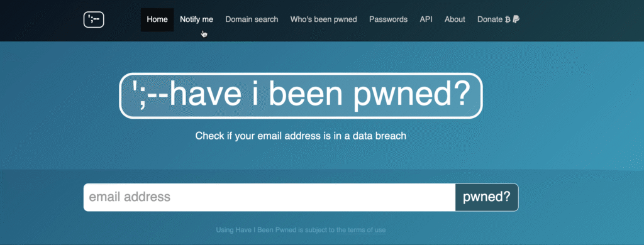Click the pwned? search button
Image resolution: width=644 pixels, height=245 pixels.
tap(487, 197)
